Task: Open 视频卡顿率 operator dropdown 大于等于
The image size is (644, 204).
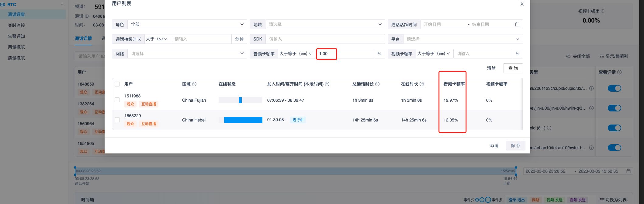Action: click(435, 54)
